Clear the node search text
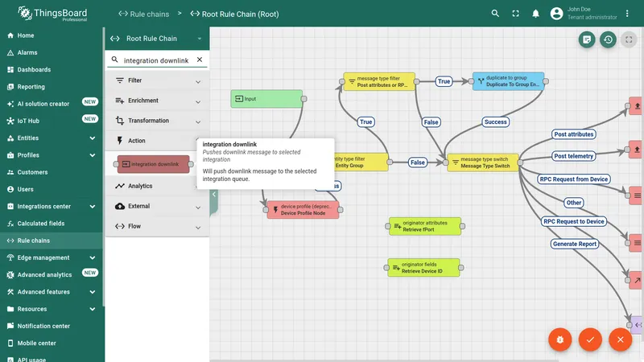Image resolution: width=644 pixels, height=362 pixels. tap(200, 60)
